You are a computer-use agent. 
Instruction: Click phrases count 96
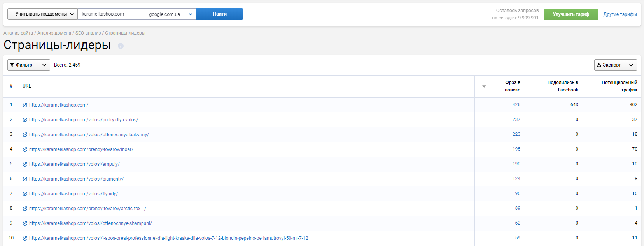(518, 193)
